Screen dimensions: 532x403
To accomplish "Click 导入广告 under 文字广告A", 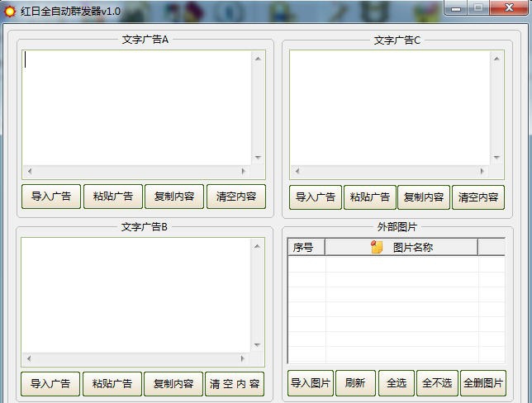I will click(51, 197).
